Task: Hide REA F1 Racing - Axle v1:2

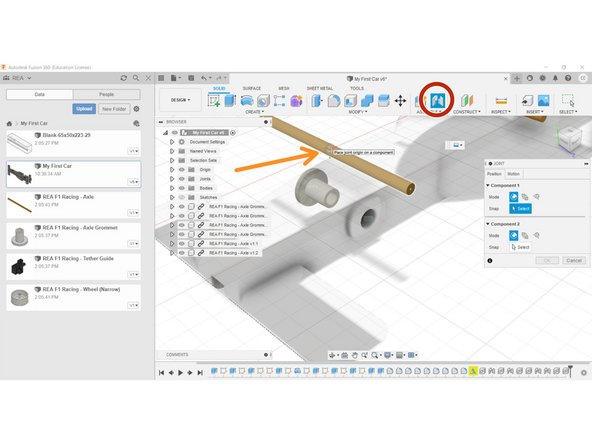Action: point(182,253)
